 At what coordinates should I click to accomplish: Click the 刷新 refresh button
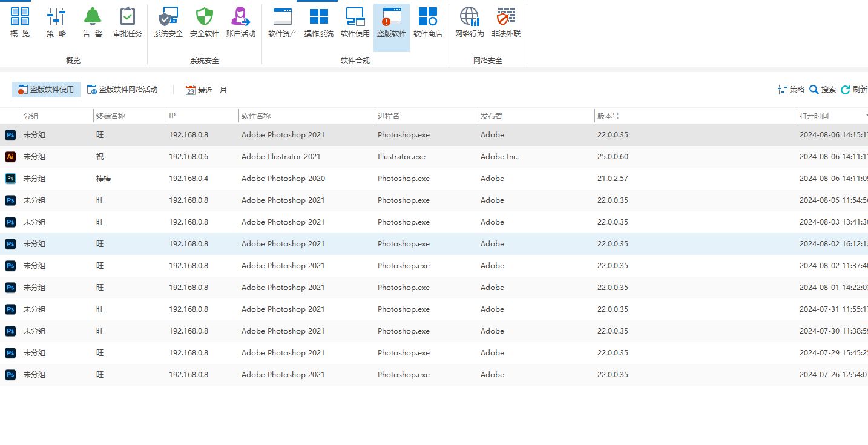tap(854, 90)
